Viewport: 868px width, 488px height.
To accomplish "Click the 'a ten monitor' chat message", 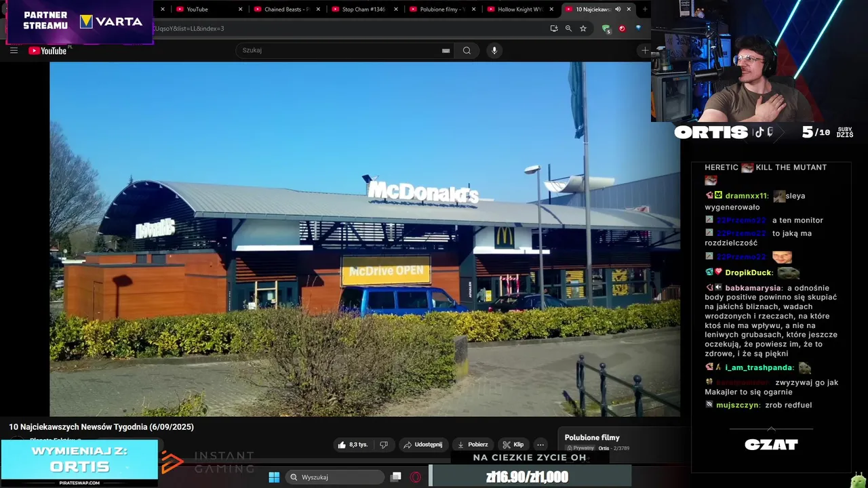I will click(x=797, y=220).
